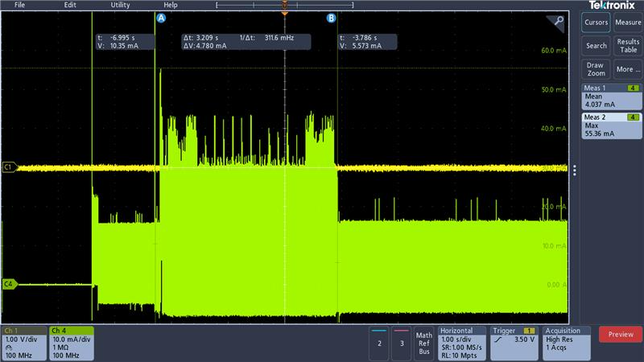Open the Edit menu
The height and width of the screenshot is (362, 644).
pyautogui.click(x=70, y=5)
